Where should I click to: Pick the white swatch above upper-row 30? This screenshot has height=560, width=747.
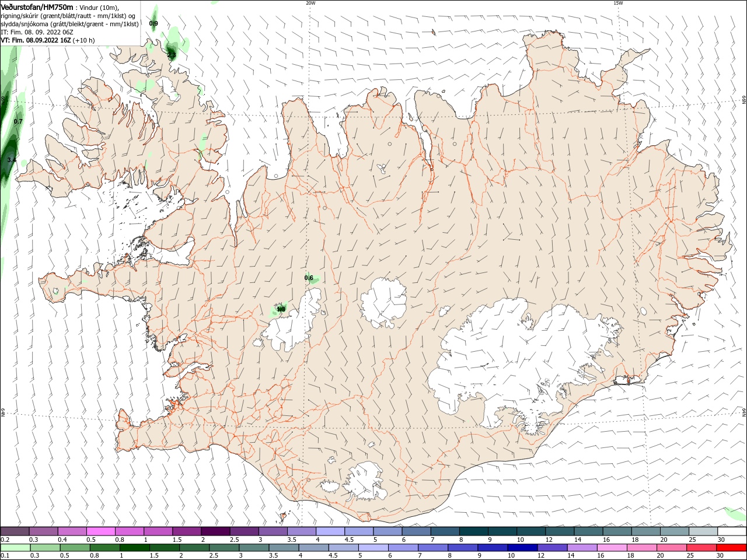[x=732, y=531]
